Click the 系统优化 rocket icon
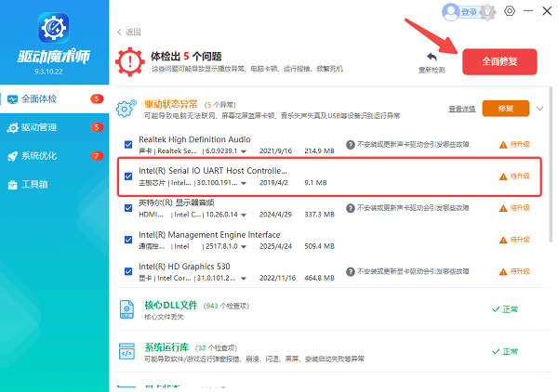 (x=12, y=156)
